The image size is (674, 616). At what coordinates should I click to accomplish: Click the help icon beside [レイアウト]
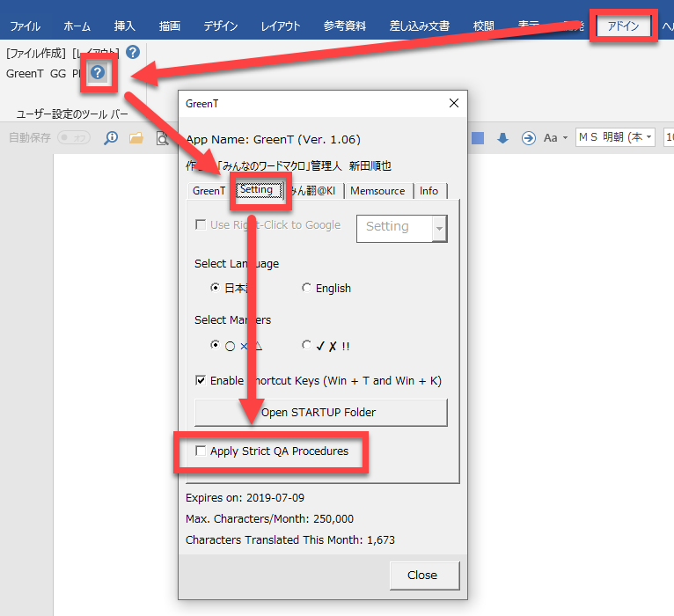point(133,53)
